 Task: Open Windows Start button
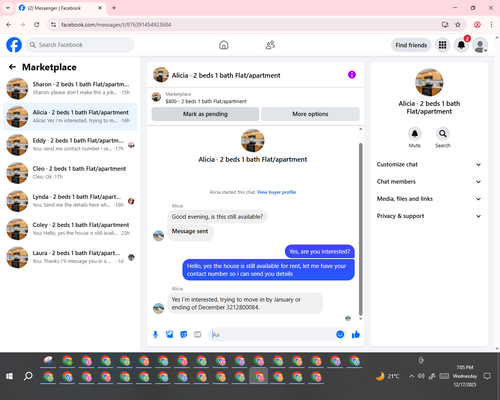pyautogui.click(x=9, y=376)
